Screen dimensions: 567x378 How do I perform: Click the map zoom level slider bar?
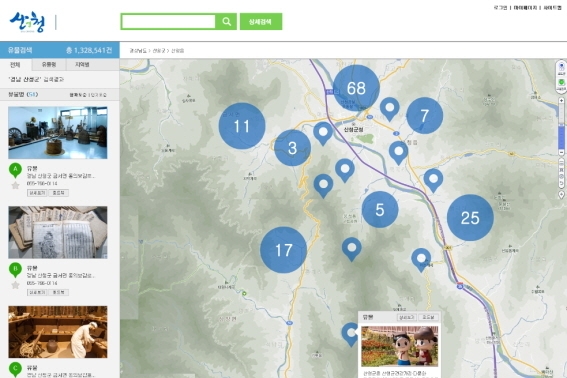(x=561, y=127)
